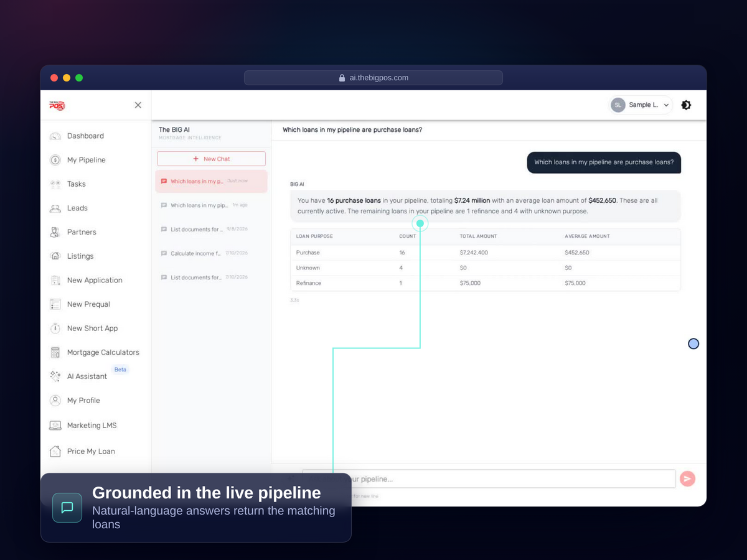The height and width of the screenshot is (560, 747).
Task: Select the Refinance cell in table
Action: 309,283
